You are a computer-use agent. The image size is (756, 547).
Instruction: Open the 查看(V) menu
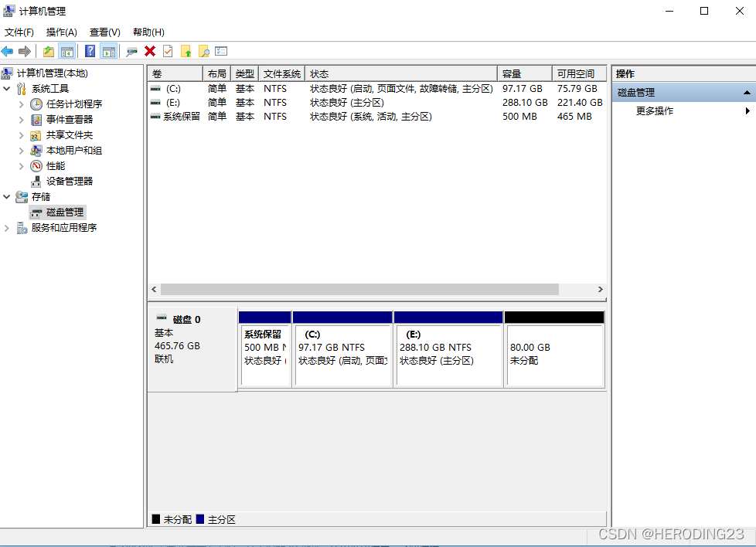click(104, 32)
